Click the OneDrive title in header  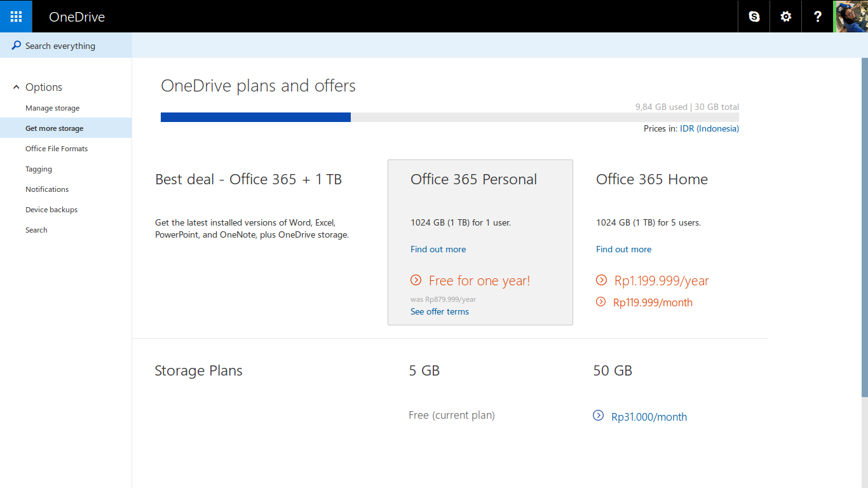(77, 17)
